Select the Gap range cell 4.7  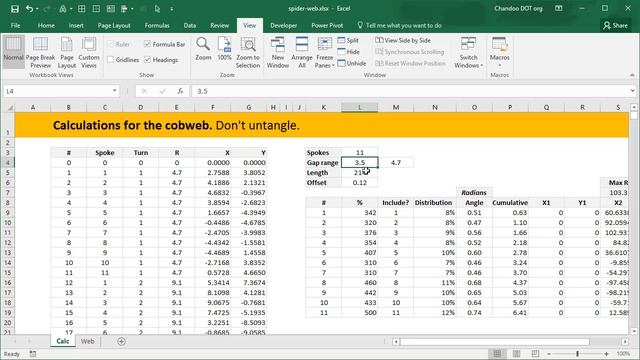pos(396,162)
